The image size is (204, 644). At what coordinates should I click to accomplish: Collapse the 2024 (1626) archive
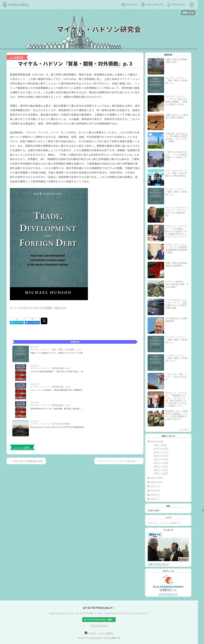[149, 441]
